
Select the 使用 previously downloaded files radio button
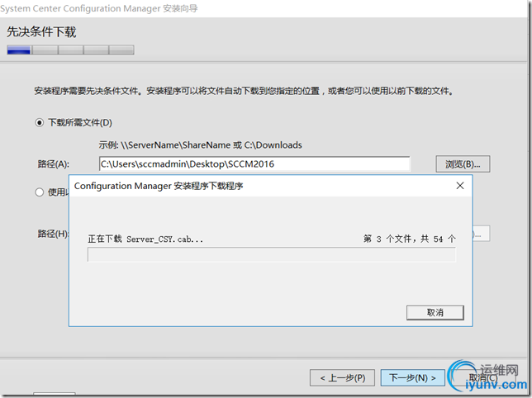[x=40, y=192]
